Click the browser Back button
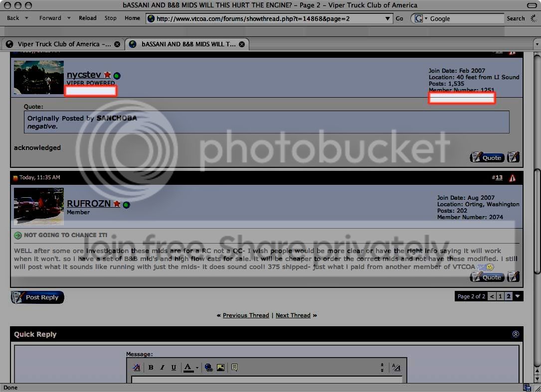Screen dimensions: 541x392 (x=13, y=18)
